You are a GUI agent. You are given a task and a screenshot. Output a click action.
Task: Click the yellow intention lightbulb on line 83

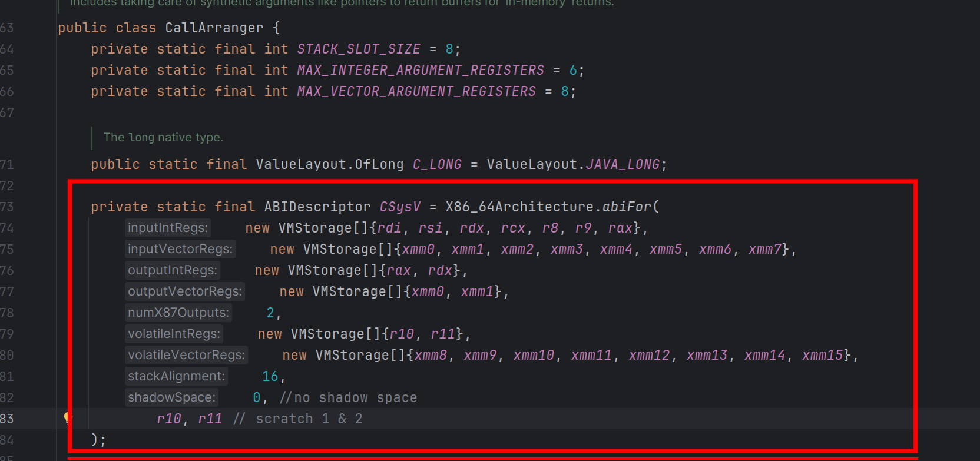tap(68, 419)
